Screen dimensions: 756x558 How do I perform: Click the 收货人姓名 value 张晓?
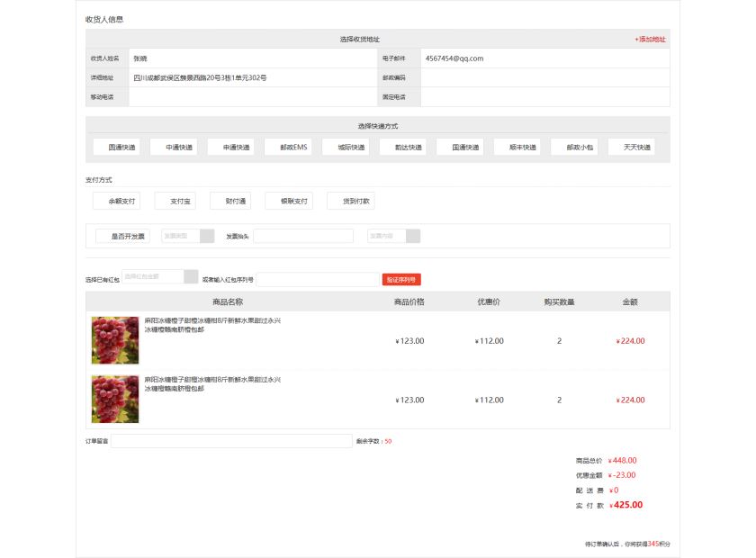[x=140, y=58]
